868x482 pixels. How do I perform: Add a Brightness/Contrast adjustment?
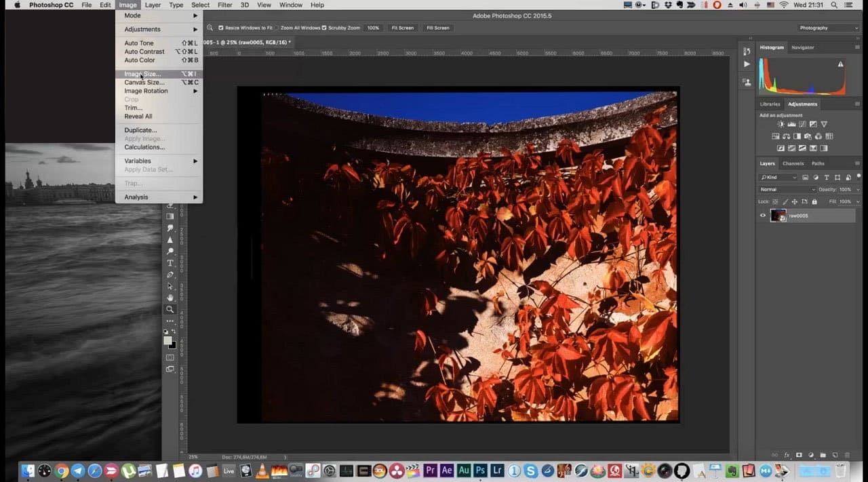tap(781, 124)
